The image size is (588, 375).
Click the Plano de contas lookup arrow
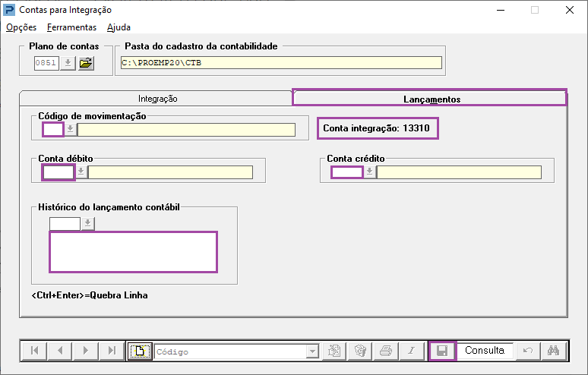point(68,62)
